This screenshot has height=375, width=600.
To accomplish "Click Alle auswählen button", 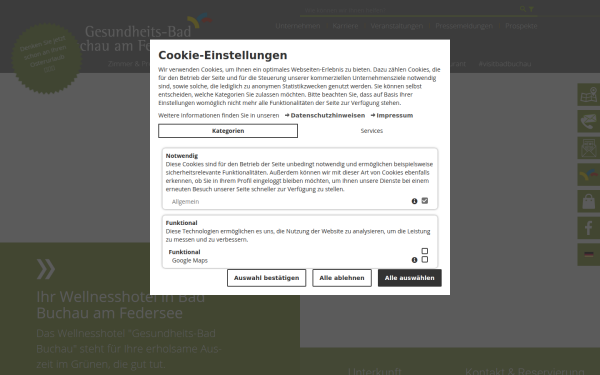I will 409,278.
